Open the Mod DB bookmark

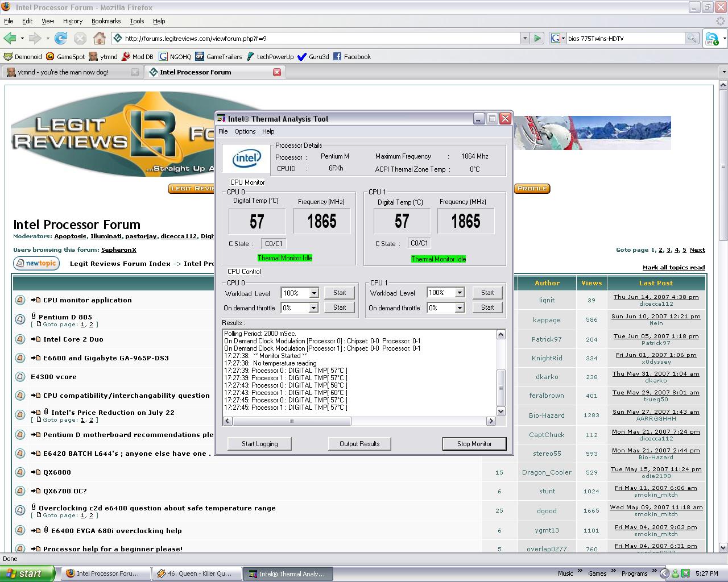tap(138, 57)
